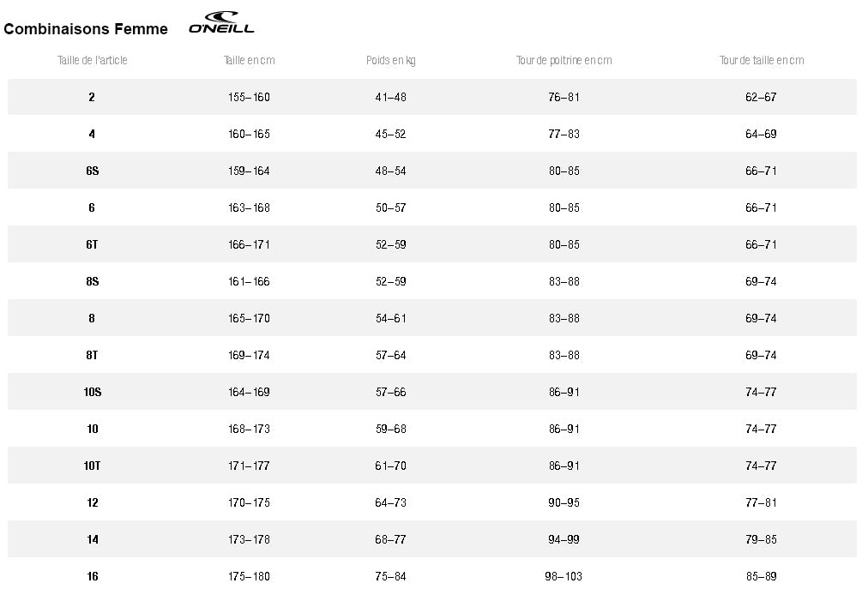Click height value 170–175 in size 12 row
Screen dimensions: 868x595
tap(249, 503)
